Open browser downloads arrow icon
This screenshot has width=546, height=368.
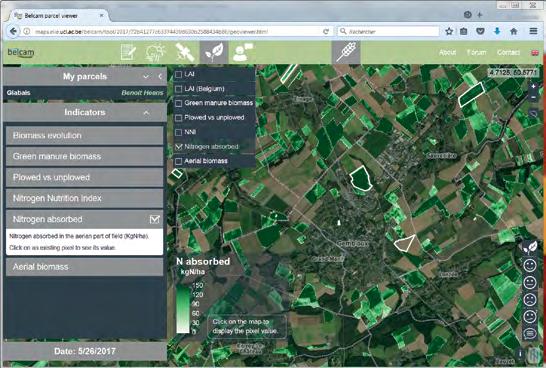coord(497,31)
